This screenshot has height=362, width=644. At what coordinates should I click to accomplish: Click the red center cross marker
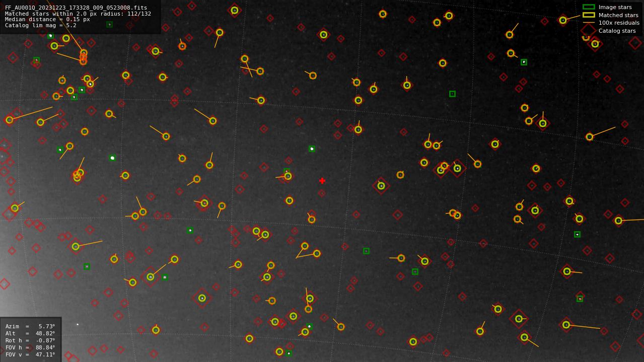point(322,181)
